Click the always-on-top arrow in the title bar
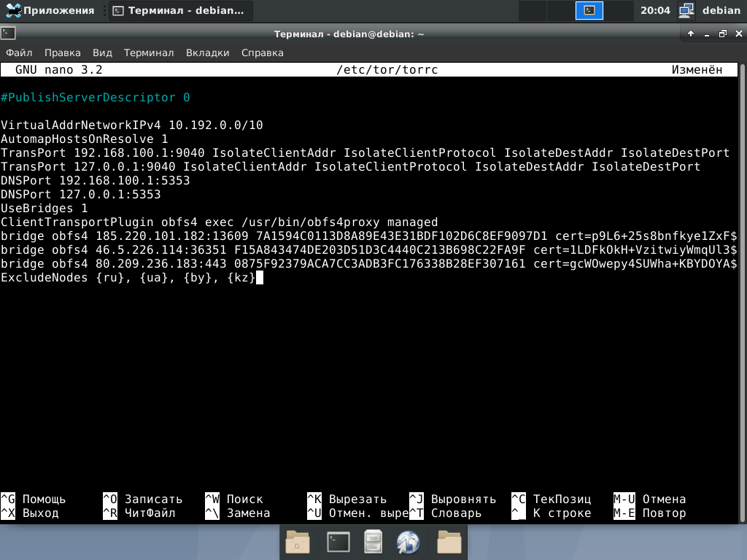Image resolution: width=747 pixels, height=560 pixels. click(x=691, y=34)
